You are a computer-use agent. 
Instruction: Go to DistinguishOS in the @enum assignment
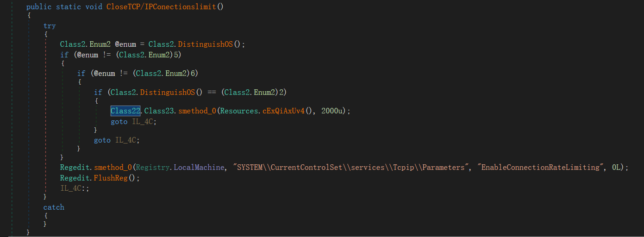(x=205, y=44)
